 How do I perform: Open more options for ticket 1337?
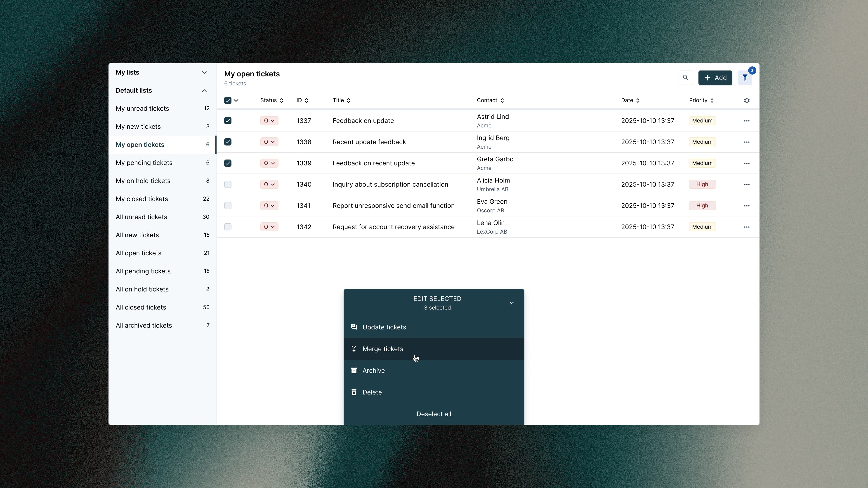coord(746,121)
